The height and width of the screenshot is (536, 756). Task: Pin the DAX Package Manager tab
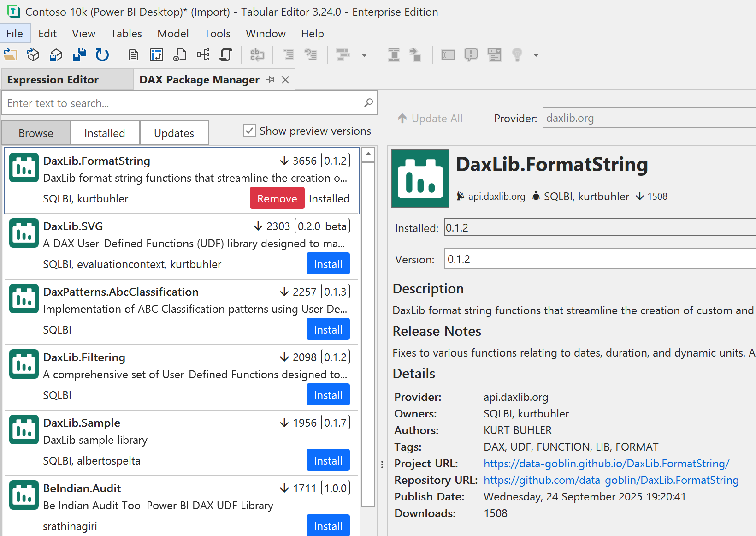tap(271, 80)
